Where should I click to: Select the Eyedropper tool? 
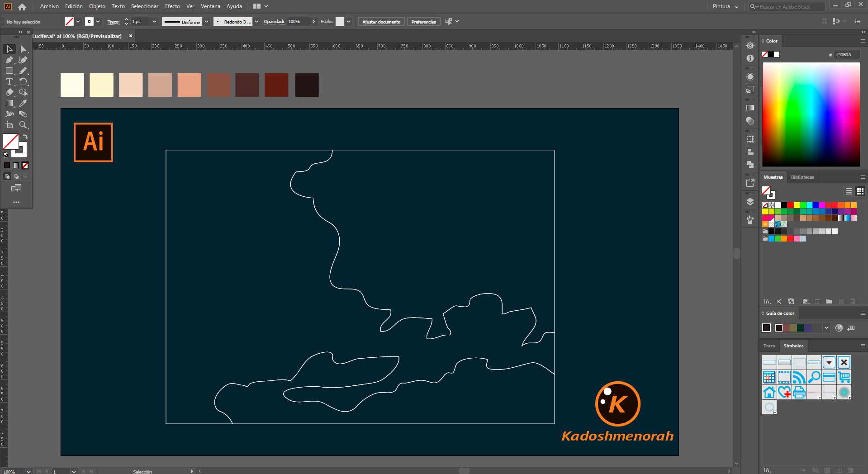point(23,103)
